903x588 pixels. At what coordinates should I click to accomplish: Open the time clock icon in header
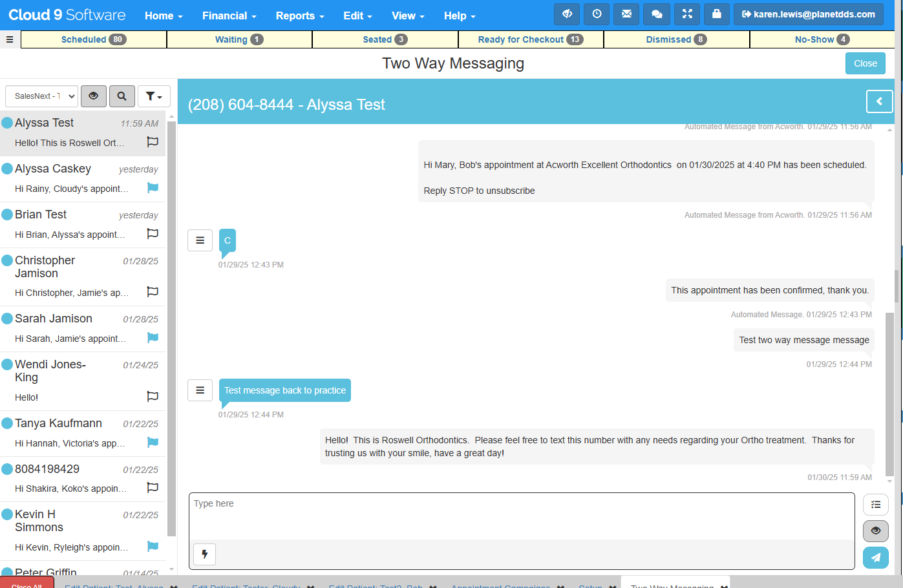597,14
